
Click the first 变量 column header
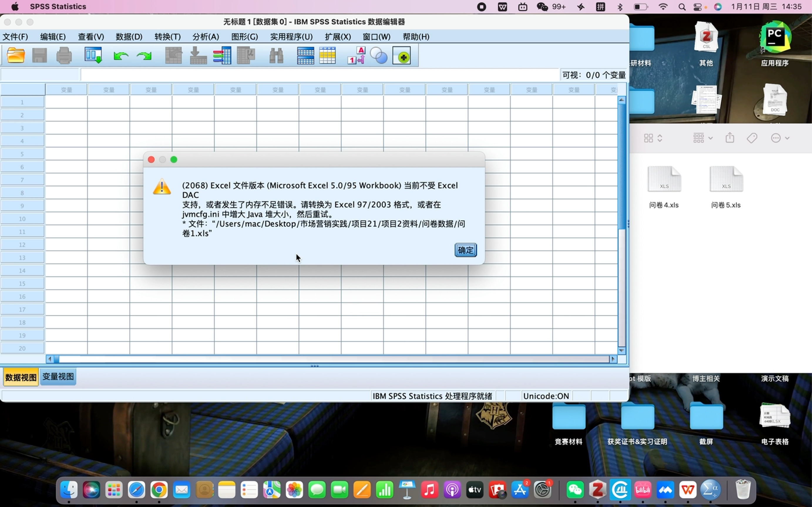click(66, 90)
